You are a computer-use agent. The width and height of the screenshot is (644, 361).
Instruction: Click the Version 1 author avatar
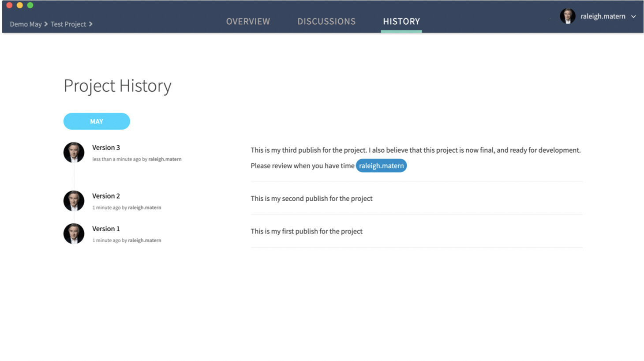[74, 233]
